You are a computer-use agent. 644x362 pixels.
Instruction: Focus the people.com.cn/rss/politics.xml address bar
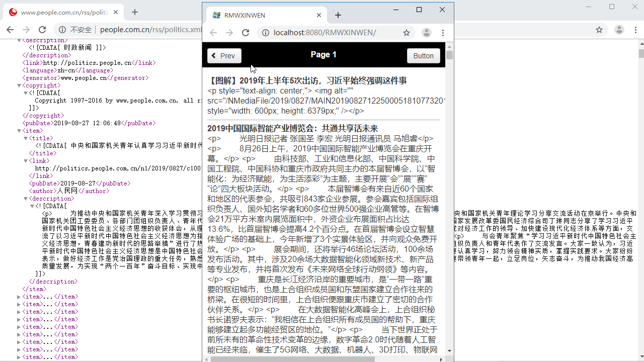pyautogui.click(x=151, y=30)
